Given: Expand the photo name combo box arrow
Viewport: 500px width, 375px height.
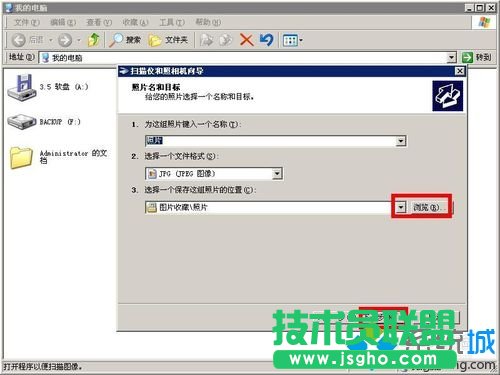Looking at the screenshot, I should tap(401, 141).
